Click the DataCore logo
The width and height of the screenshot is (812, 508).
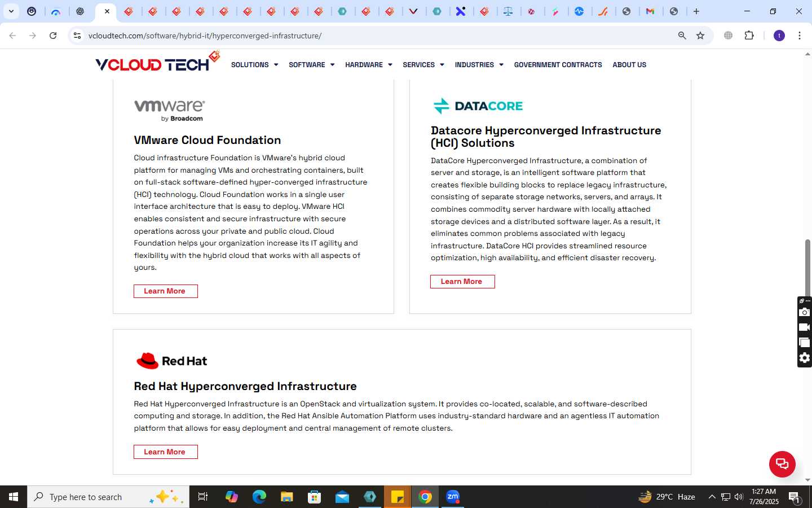point(478,106)
